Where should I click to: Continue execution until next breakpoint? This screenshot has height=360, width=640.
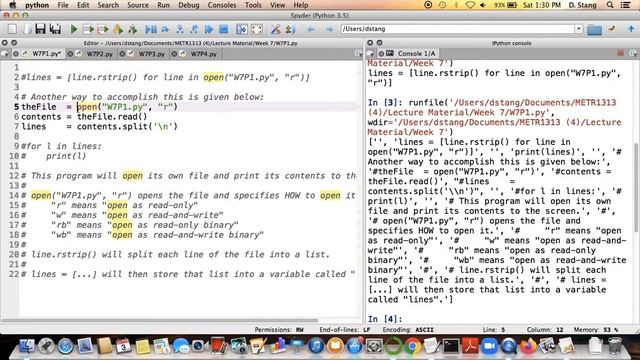tap(209, 29)
